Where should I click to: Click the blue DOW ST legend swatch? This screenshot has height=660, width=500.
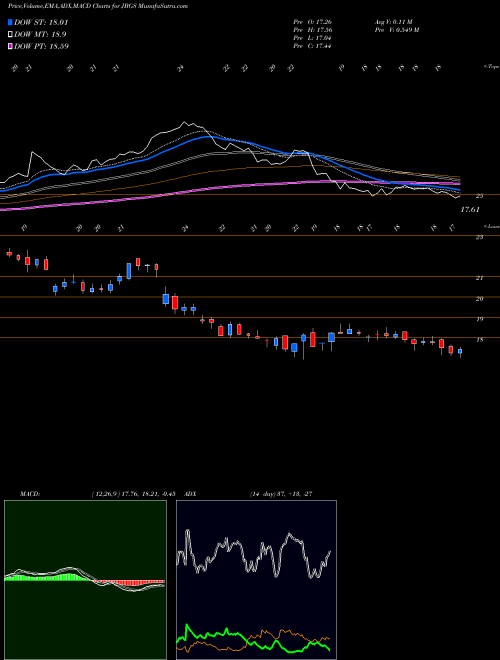[x=10, y=22]
